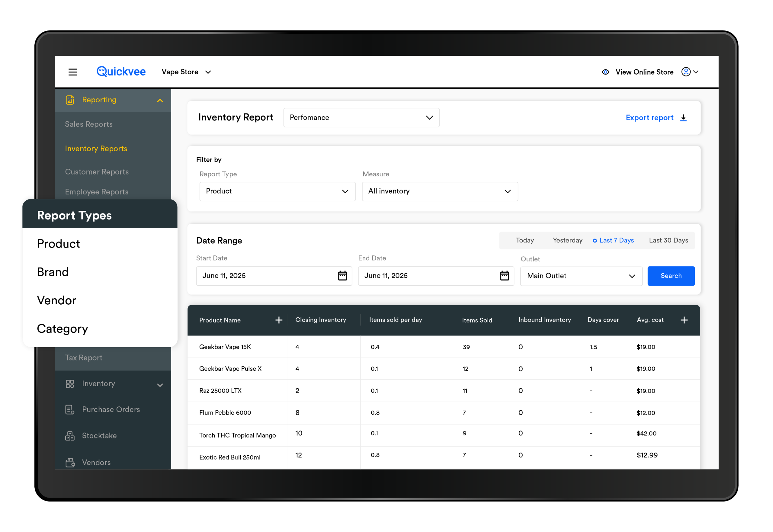The image size is (773, 532).
Task: Click the Purchase Orders sidebar icon
Action: (70, 410)
